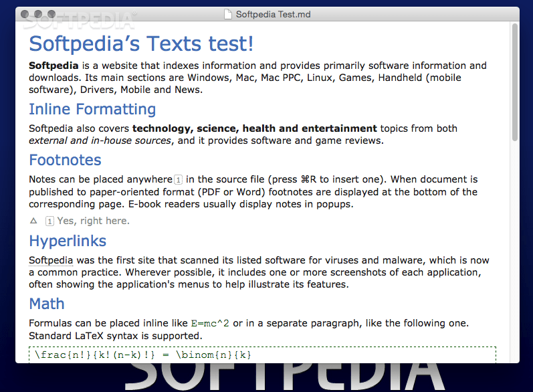
Task: Click the 'Footnotes' heading
Action: click(x=65, y=160)
